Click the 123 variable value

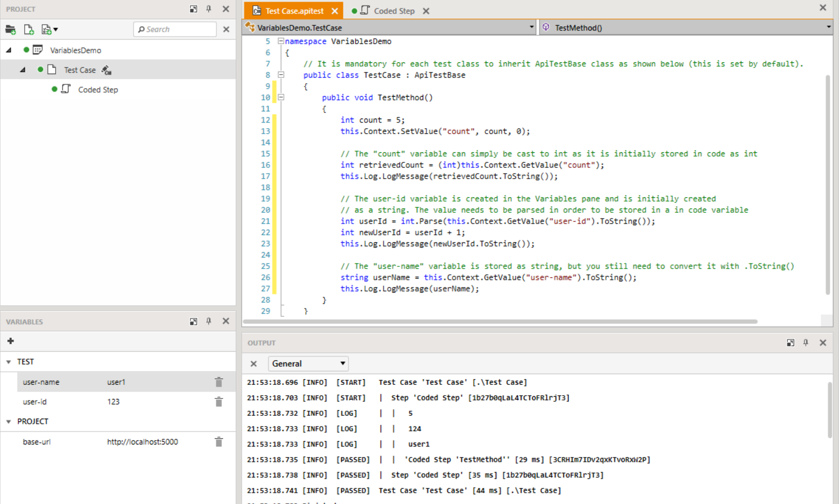[114, 402]
